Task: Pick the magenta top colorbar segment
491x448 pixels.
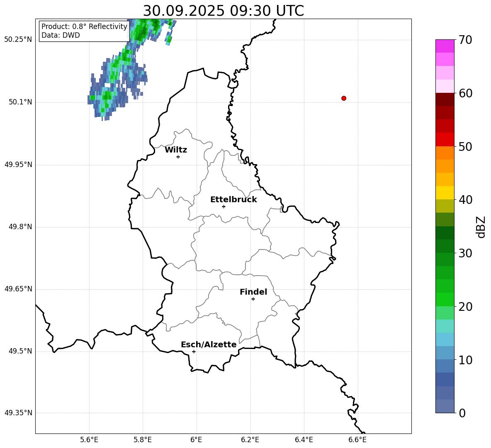Action: pos(445,46)
